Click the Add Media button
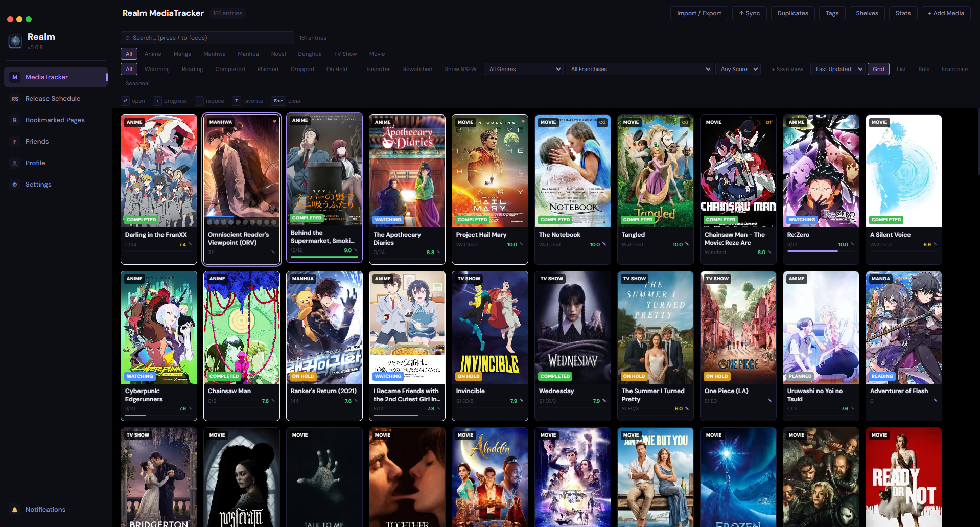The image size is (980, 527). click(x=946, y=13)
